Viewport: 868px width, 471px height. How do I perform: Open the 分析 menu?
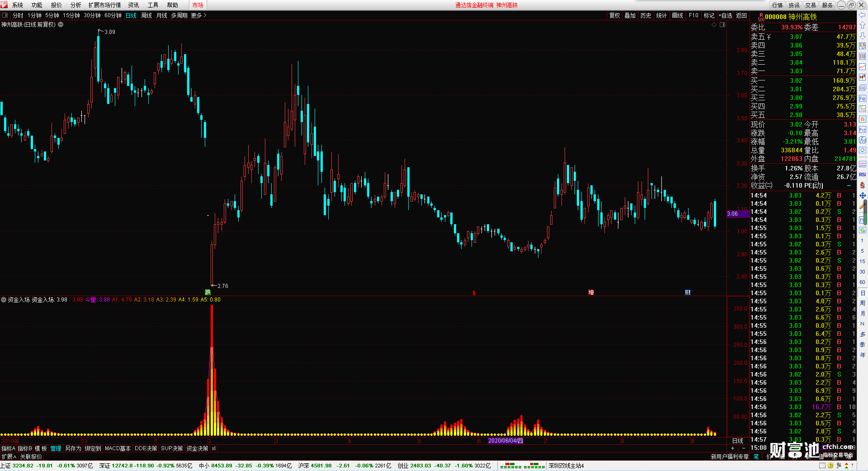point(75,5)
